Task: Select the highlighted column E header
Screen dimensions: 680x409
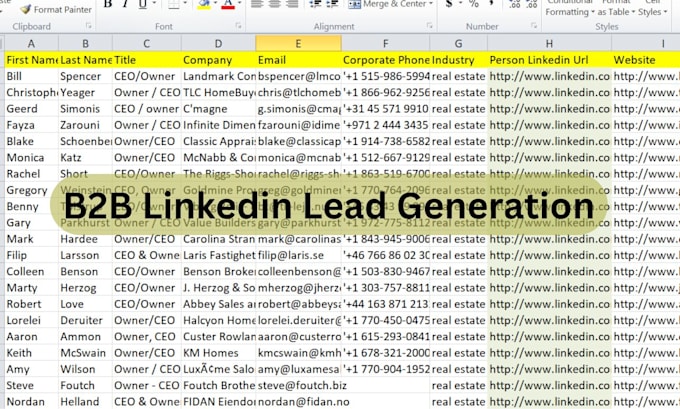Action: click(x=298, y=43)
